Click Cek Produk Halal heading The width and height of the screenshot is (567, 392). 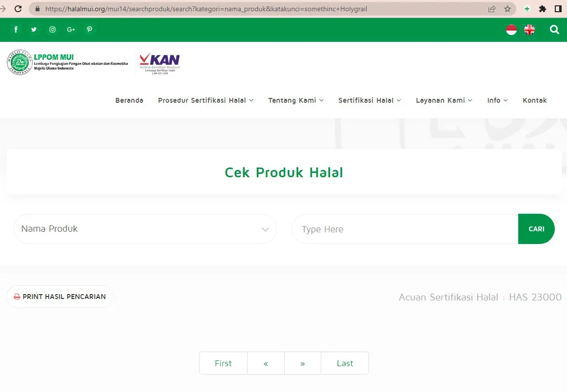(284, 172)
